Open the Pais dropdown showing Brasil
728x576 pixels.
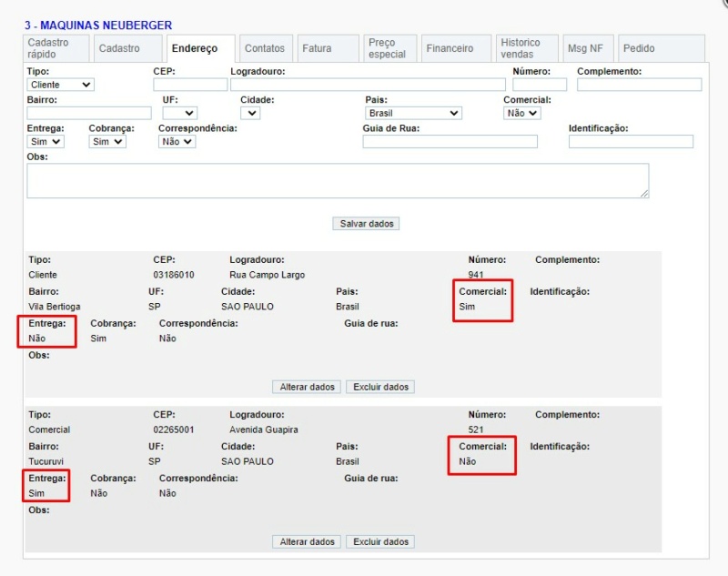(413, 113)
